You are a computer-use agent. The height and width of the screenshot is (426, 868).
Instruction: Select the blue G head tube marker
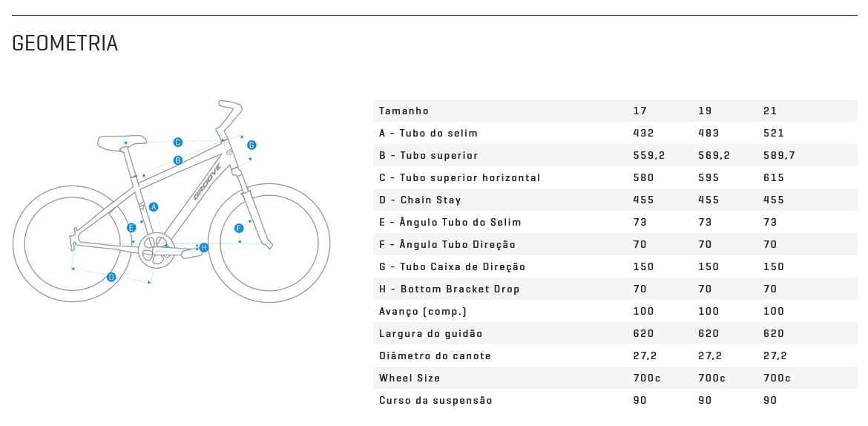[x=251, y=145]
